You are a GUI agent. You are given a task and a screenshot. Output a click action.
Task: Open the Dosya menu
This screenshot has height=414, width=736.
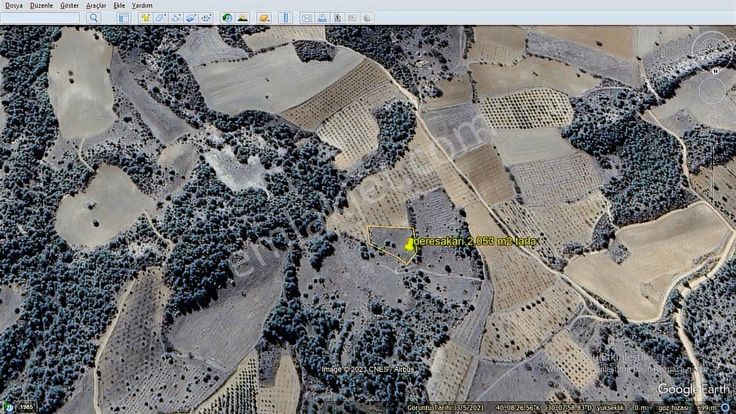(x=14, y=5)
